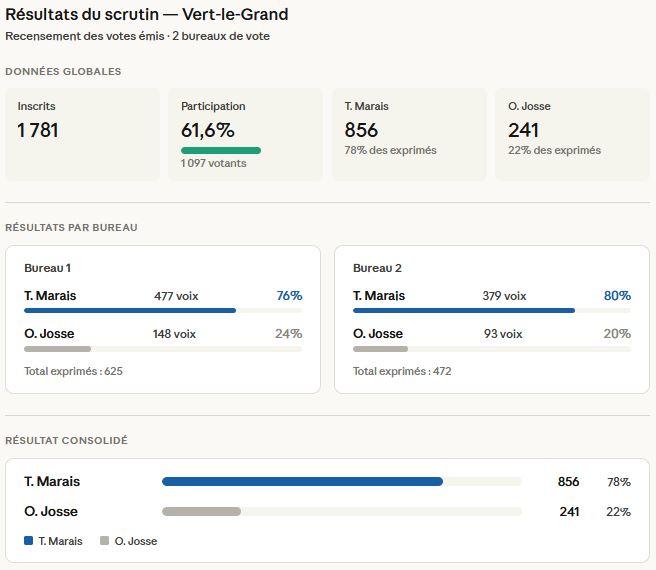Select the T. Marais card showing 856

[409, 134]
